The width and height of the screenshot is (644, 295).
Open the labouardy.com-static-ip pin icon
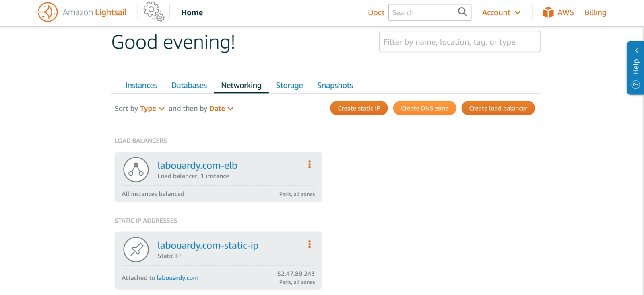point(136,250)
